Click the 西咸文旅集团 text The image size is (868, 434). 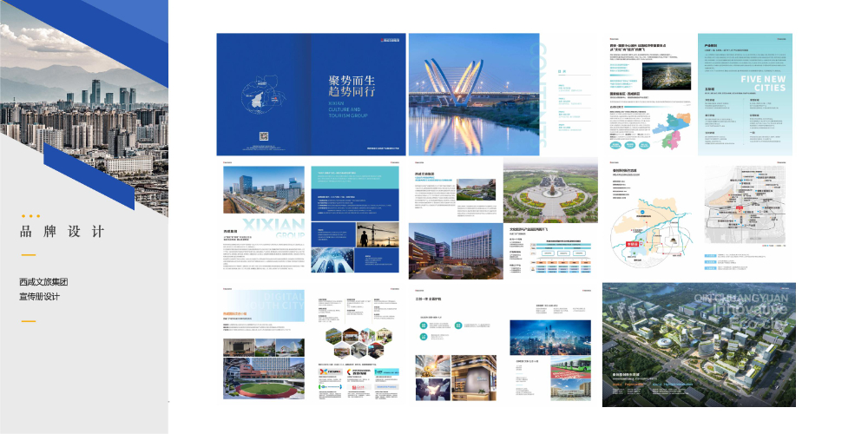(43, 282)
